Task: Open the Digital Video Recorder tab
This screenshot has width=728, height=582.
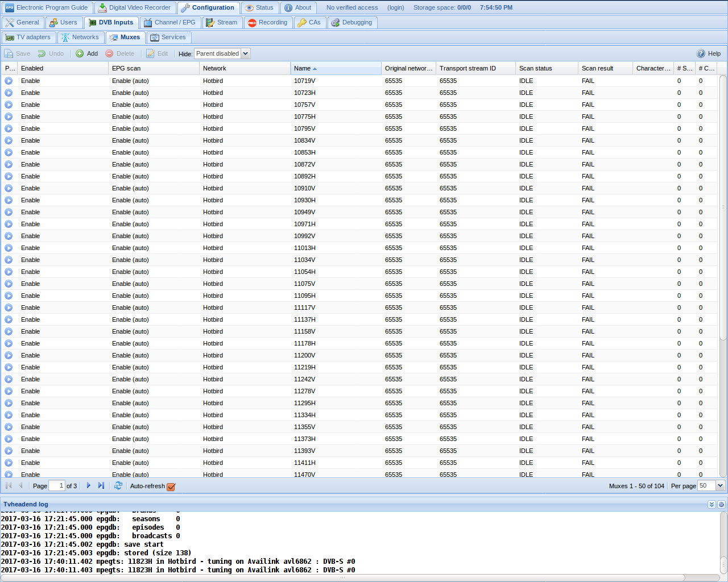Action: pos(134,8)
